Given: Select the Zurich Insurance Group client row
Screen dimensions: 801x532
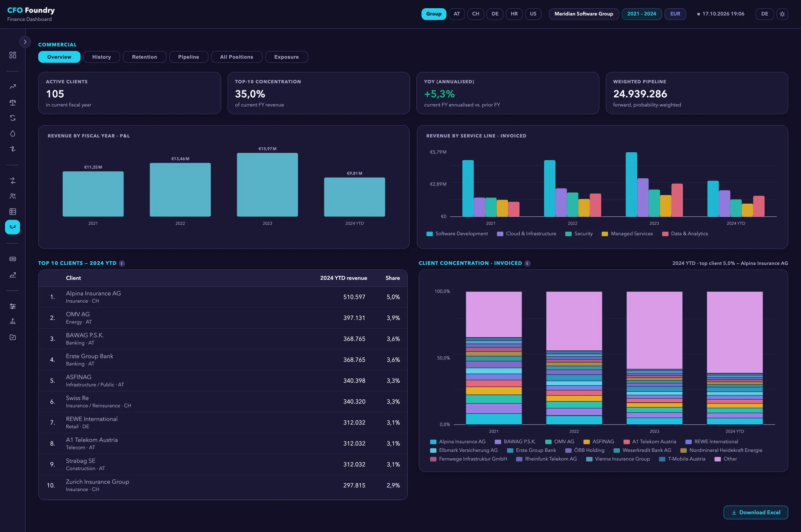Looking at the screenshot, I should tap(223, 485).
